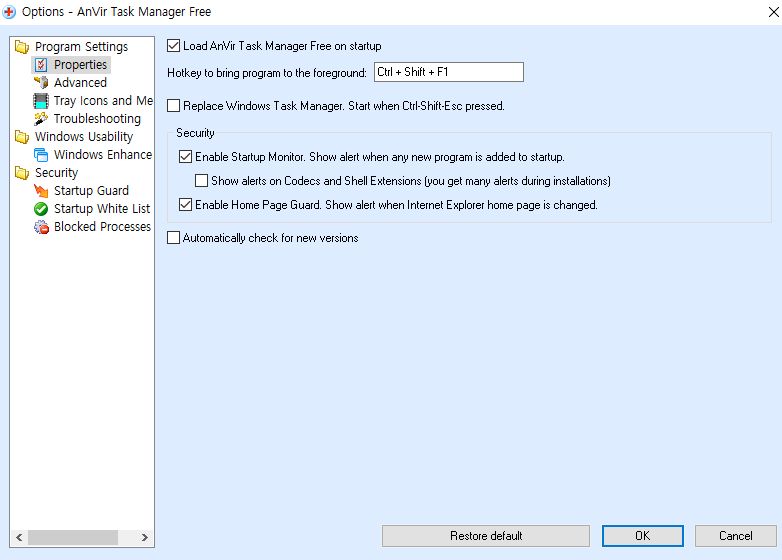Click the Advanced item icon
The height and width of the screenshot is (560, 782).
click(41, 83)
